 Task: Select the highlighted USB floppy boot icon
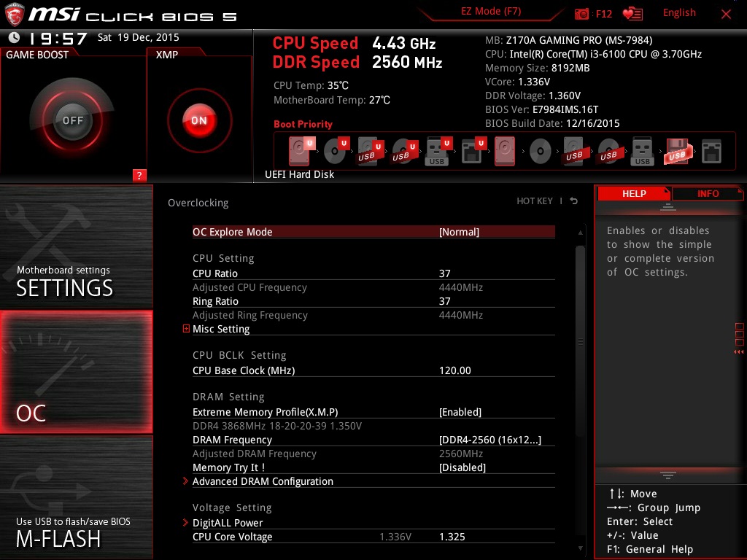click(677, 152)
